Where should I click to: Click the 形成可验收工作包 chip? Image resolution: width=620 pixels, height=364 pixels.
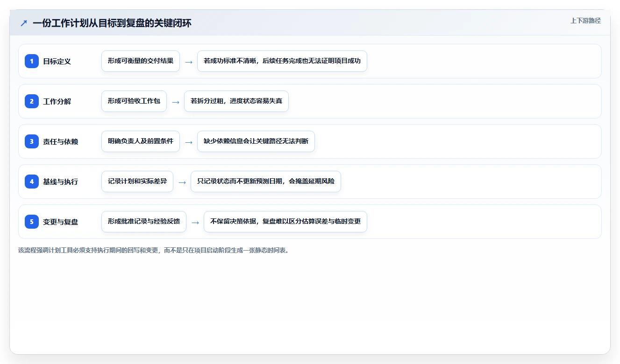(x=134, y=101)
